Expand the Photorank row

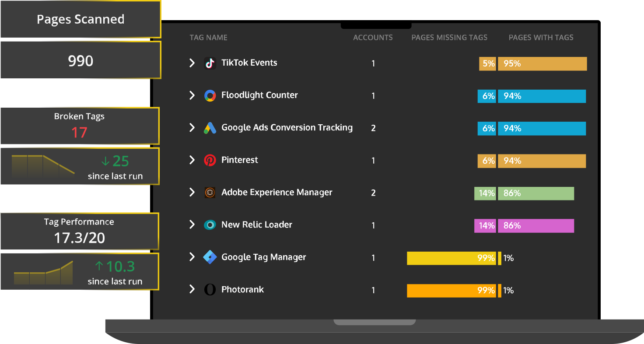click(192, 289)
